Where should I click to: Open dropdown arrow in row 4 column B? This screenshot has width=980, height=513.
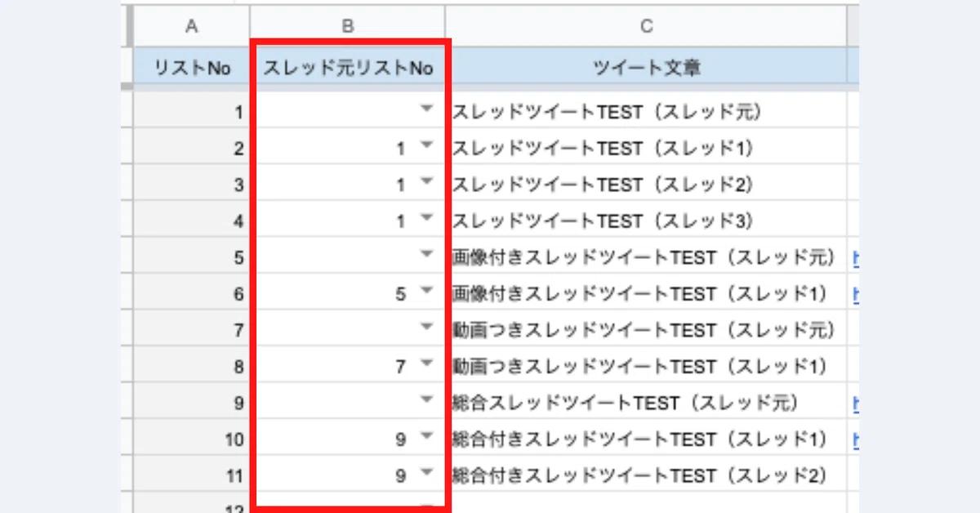coord(425,218)
